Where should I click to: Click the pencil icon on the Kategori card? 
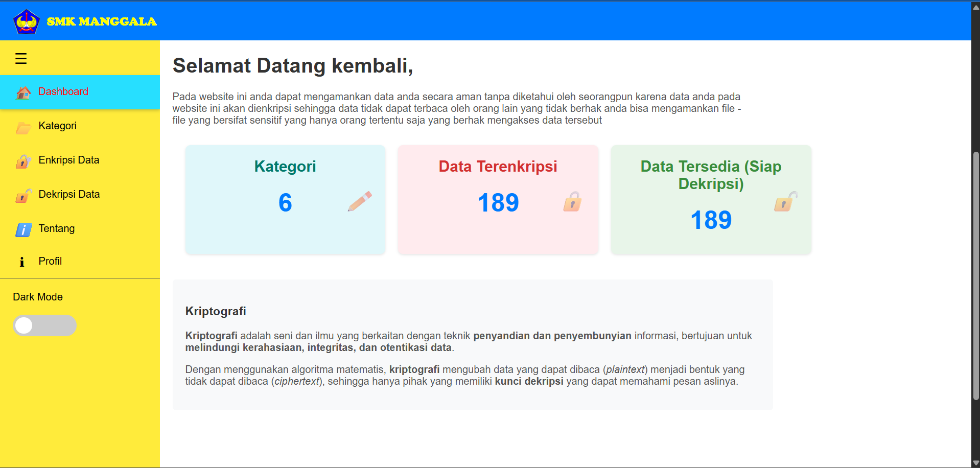tap(361, 201)
